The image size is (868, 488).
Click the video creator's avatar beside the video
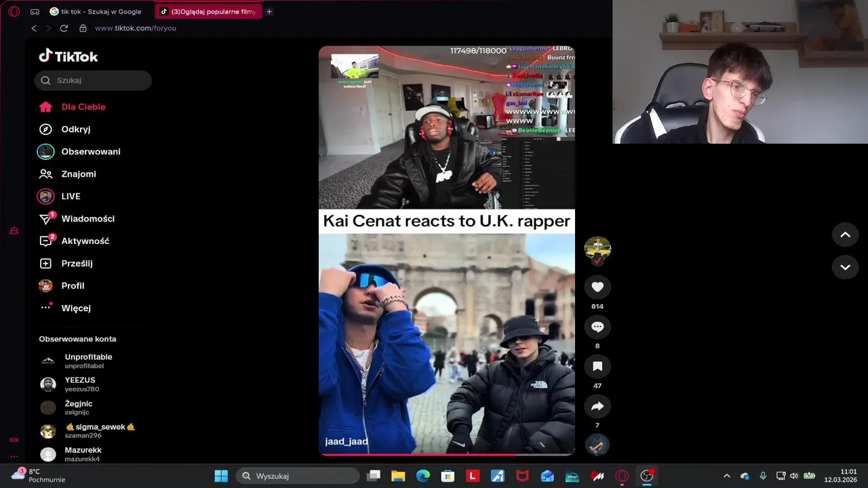(597, 249)
